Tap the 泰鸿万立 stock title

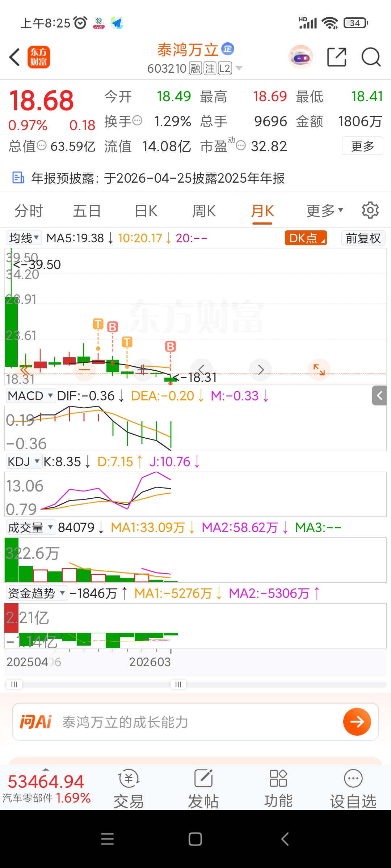click(188, 50)
